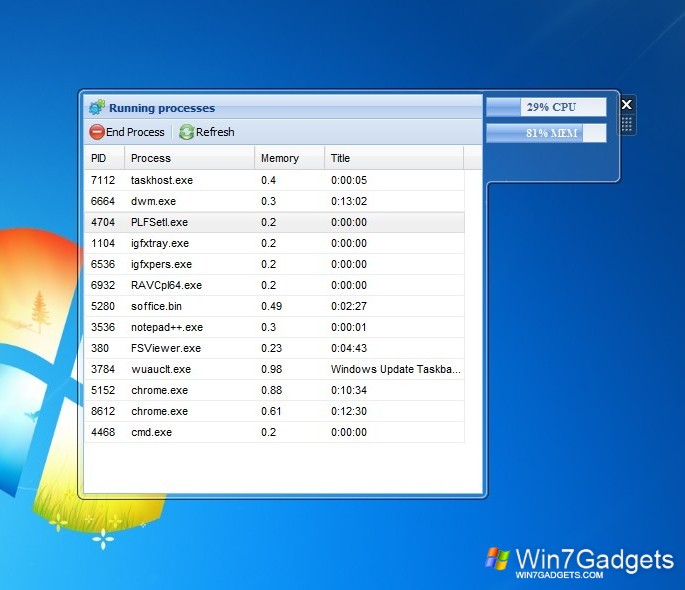This screenshot has width=685, height=590.
Task: Click the red End Process icon
Action: pos(97,132)
